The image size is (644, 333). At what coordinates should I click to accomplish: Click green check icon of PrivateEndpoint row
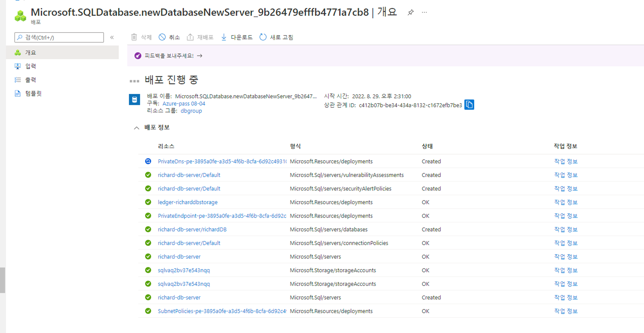pos(148,216)
